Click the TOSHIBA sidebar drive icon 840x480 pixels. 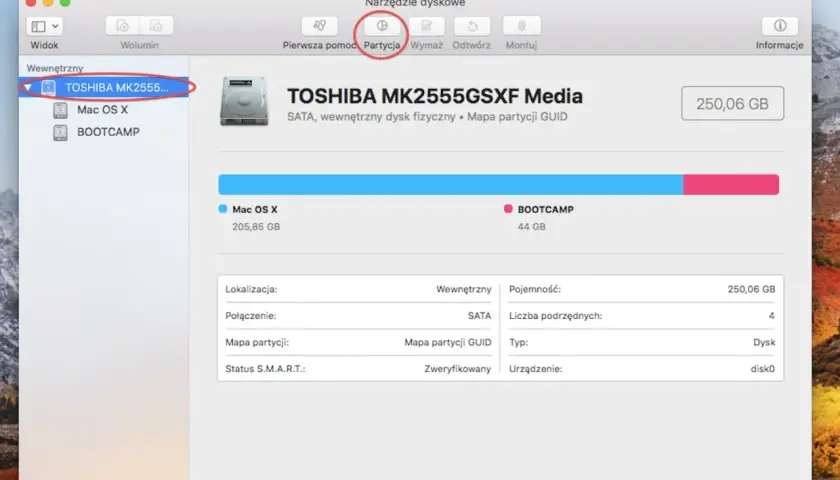pos(48,87)
